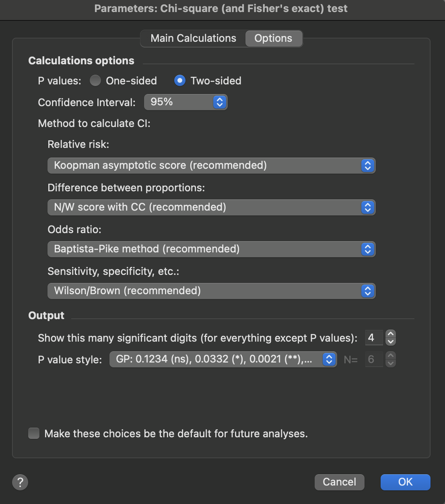Open Baptista-Pike method odds ratio dropdown
Screen dimensions: 445x504
pos(211,249)
